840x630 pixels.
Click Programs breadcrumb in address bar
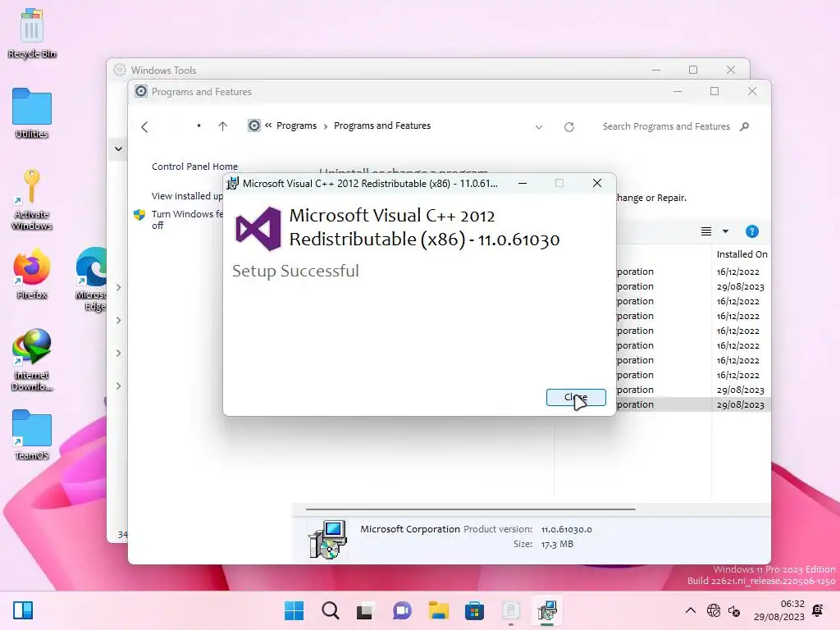click(296, 126)
